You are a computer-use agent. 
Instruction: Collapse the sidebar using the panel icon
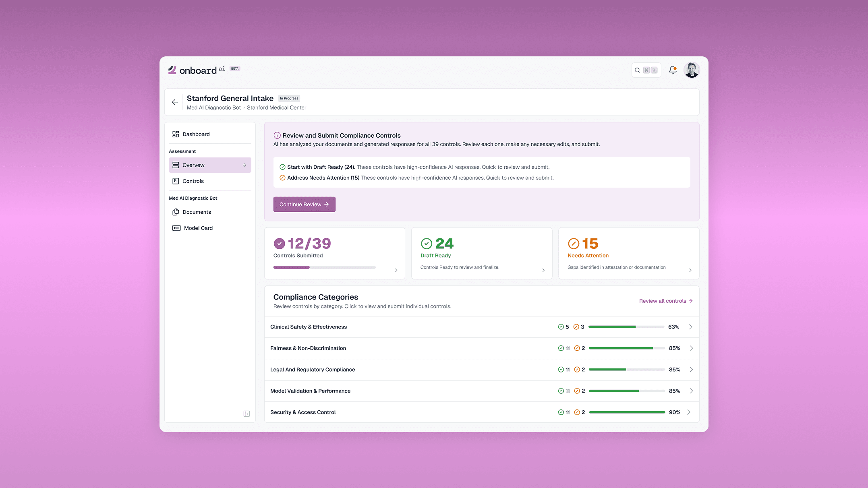point(247,414)
